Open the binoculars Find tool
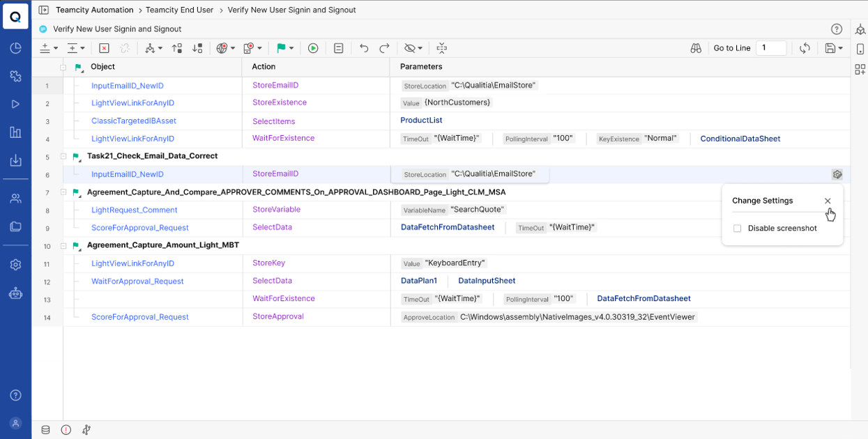 pyautogui.click(x=695, y=48)
